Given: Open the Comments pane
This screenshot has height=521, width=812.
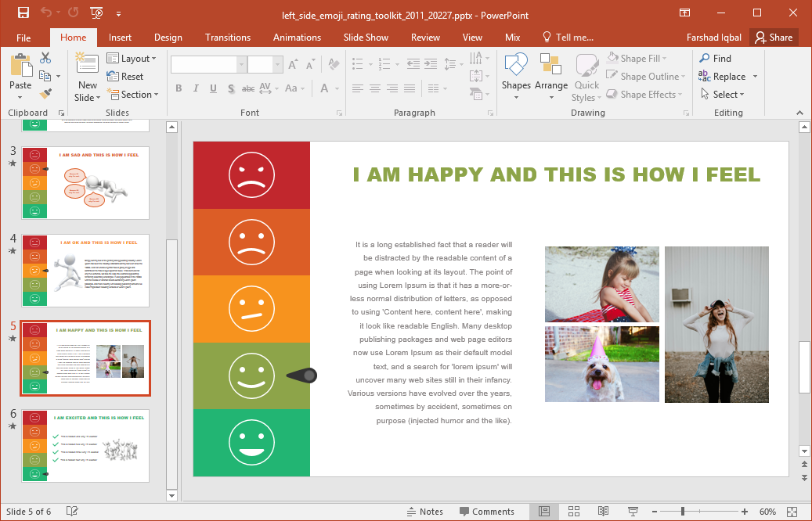Looking at the screenshot, I should (x=488, y=511).
